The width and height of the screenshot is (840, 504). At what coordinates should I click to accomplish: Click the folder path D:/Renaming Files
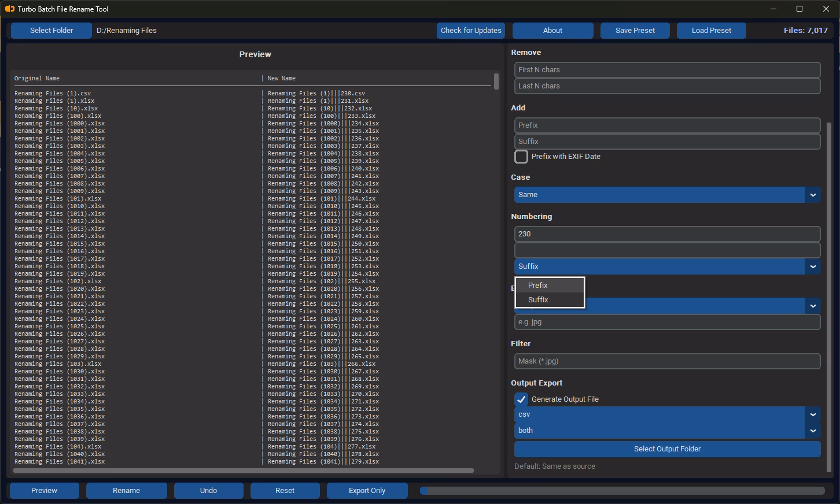(127, 31)
